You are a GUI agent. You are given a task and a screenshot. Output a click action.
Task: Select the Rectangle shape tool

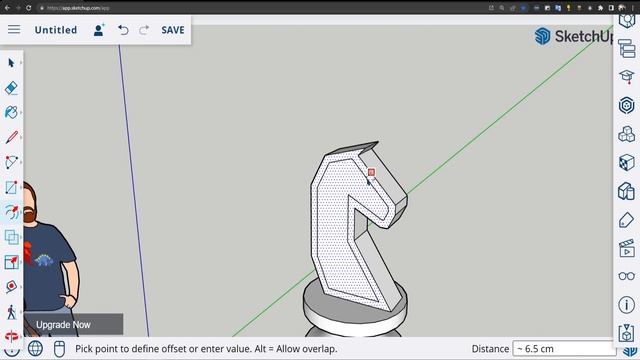[x=11, y=187]
